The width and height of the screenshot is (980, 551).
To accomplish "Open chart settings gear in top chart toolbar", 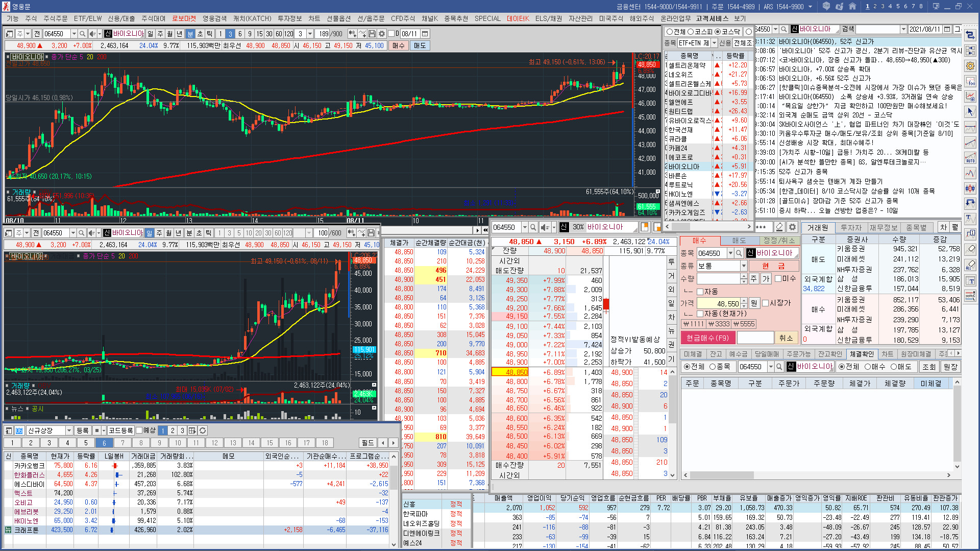I will click(x=381, y=34).
